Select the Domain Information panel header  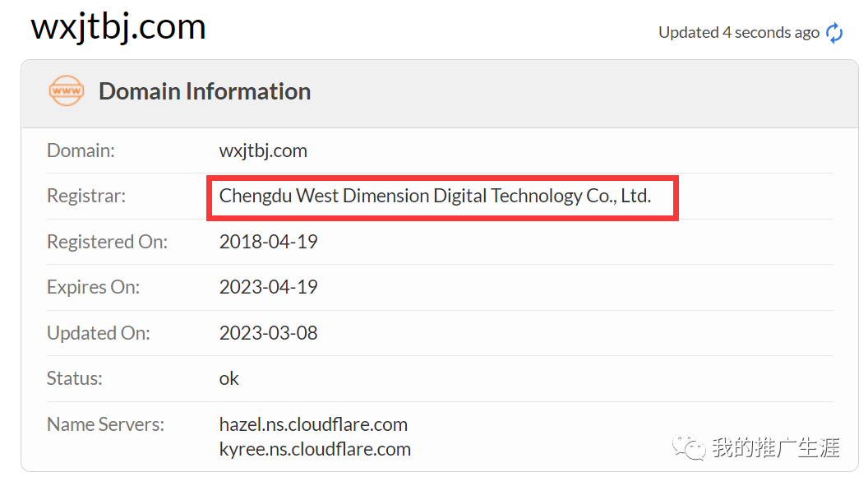pyautogui.click(x=205, y=91)
